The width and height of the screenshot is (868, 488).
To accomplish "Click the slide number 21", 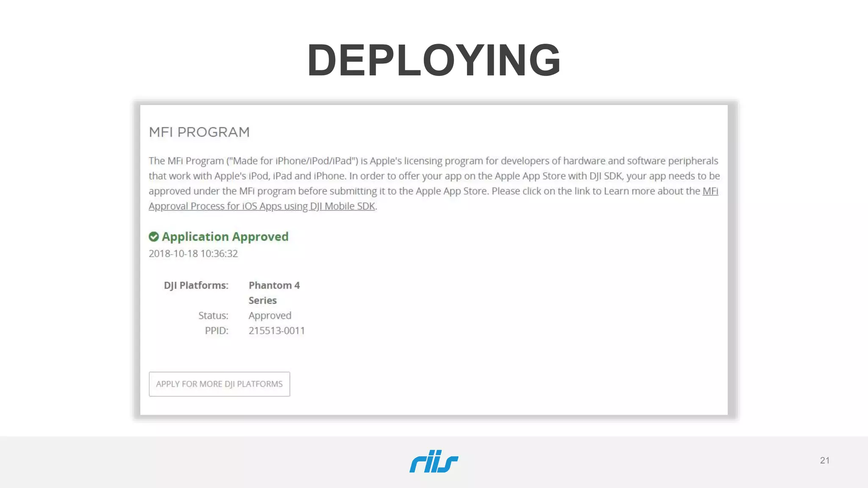I will coord(825,460).
